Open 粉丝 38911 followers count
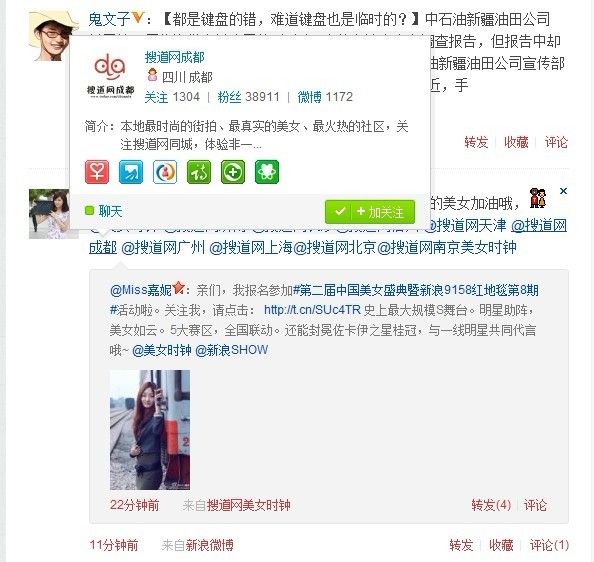This screenshot has height=562, width=594. click(x=249, y=97)
